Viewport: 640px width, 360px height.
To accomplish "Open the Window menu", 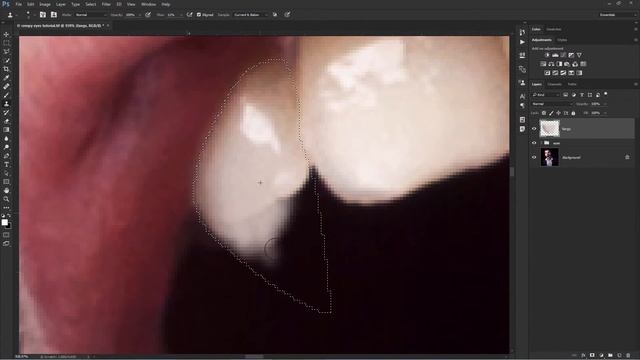I will click(148, 4).
